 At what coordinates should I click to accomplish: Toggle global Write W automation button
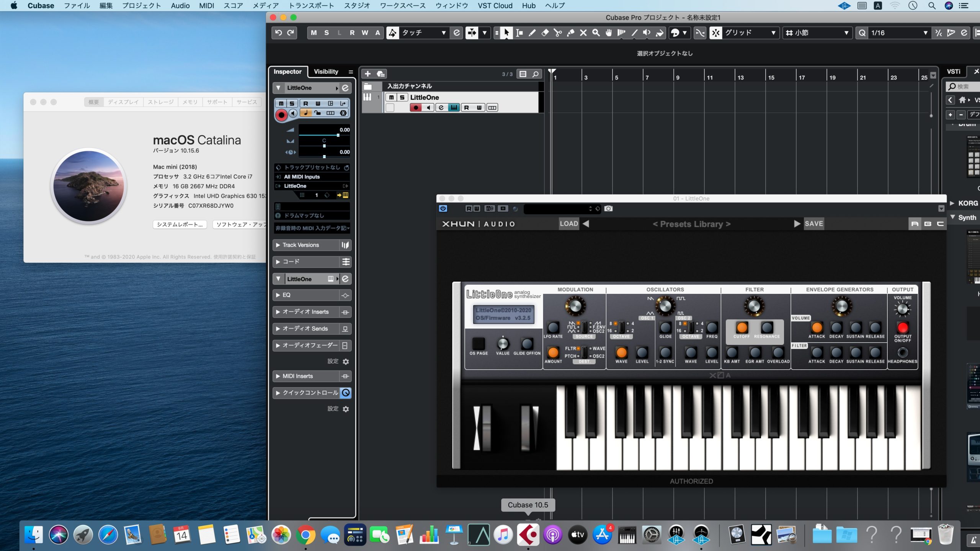click(x=365, y=33)
